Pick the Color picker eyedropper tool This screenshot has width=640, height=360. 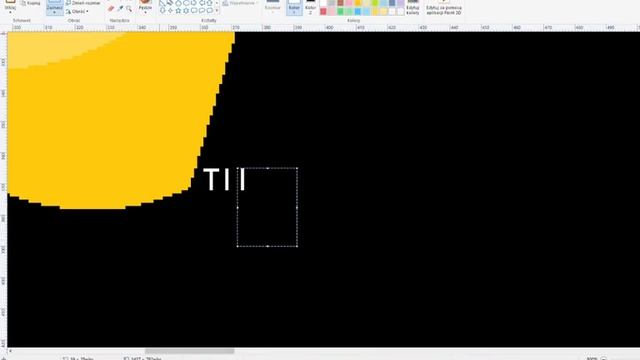[x=120, y=9]
